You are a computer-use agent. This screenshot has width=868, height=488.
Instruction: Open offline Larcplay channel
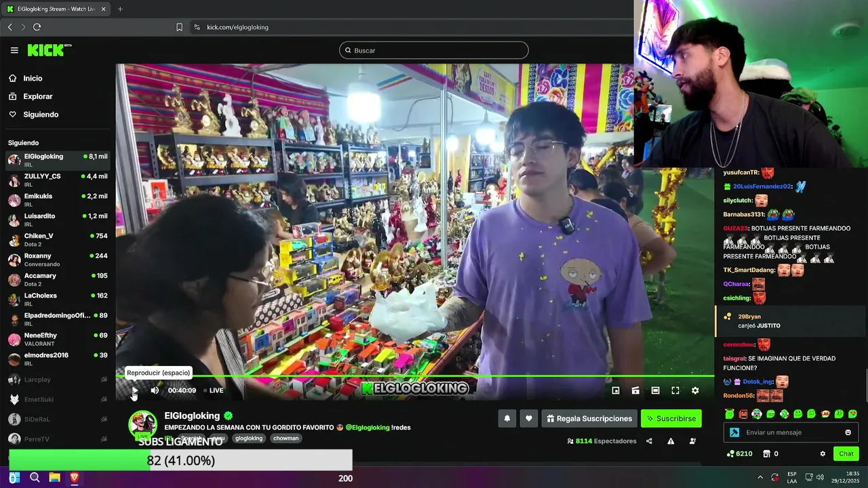[x=58, y=380]
